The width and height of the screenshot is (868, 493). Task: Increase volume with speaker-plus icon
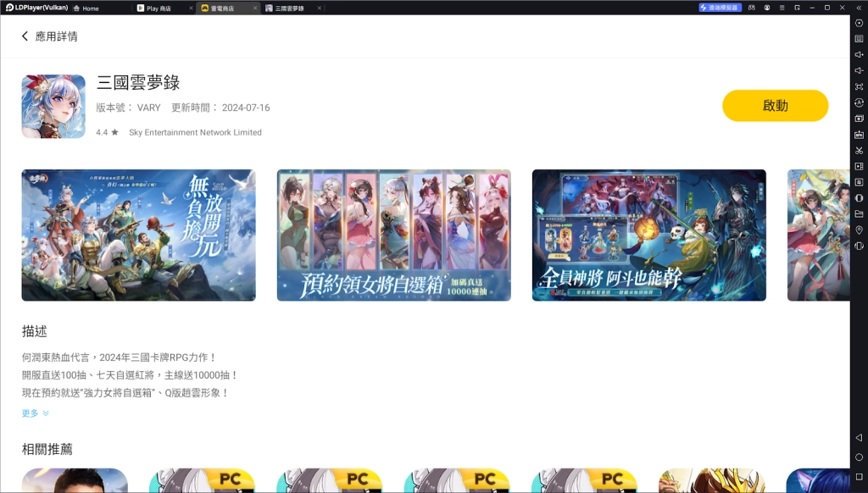[859, 55]
